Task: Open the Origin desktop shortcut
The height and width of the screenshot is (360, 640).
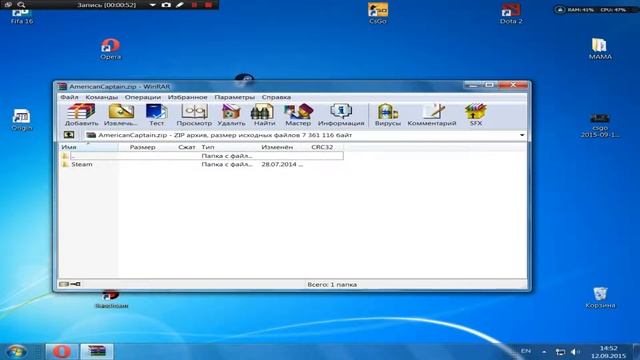Action: [21, 120]
